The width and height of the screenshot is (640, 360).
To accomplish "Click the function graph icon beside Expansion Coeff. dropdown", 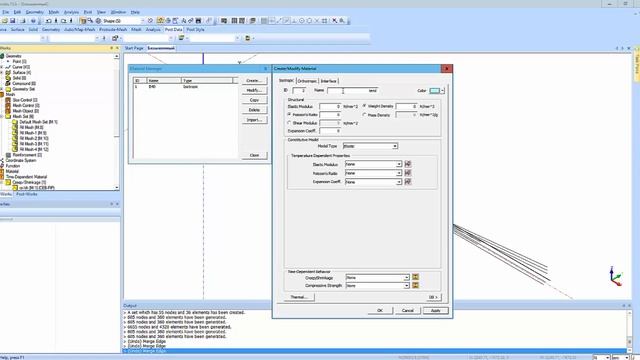I will 407,182.
